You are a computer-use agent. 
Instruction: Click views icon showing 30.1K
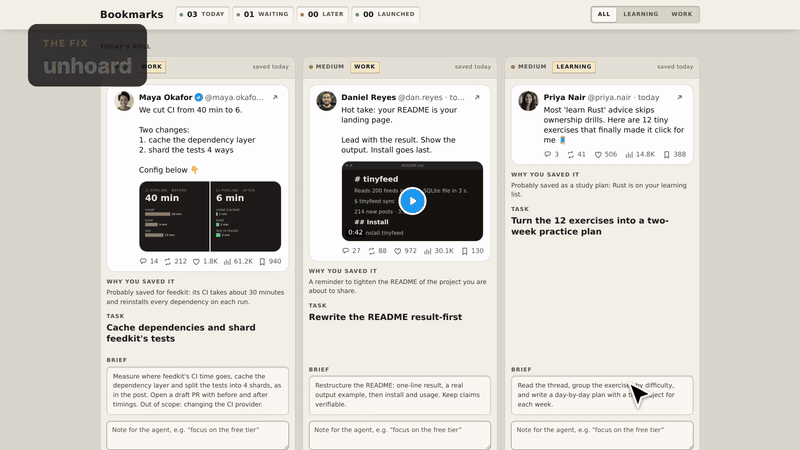[428, 251]
